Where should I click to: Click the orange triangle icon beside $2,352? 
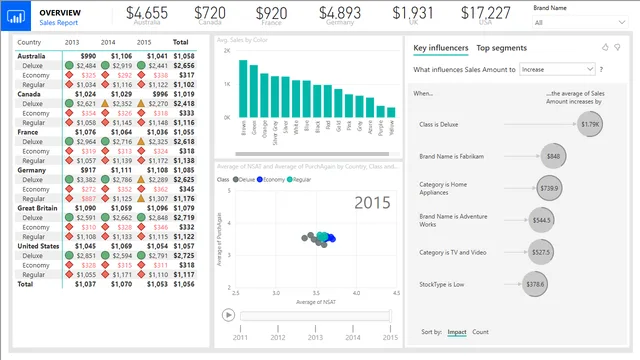coord(105,103)
